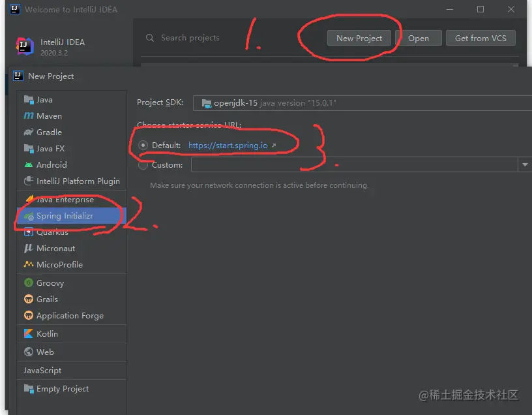The height and width of the screenshot is (415, 532).
Task: Open the Kotlin project generator
Action: (46, 335)
